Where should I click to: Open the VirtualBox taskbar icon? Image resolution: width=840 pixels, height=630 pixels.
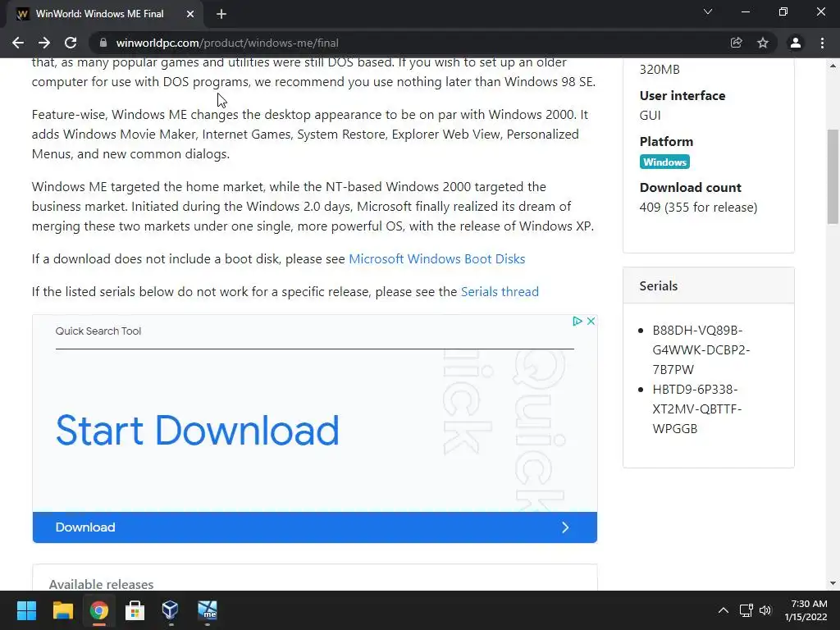[x=171, y=610]
